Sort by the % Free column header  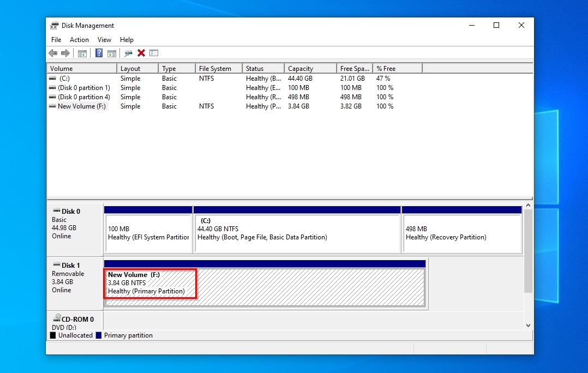click(x=398, y=69)
